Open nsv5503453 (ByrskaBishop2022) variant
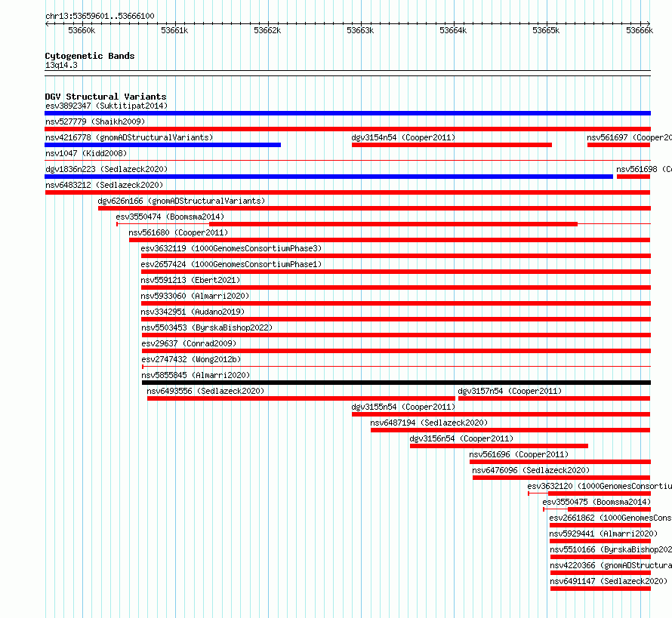Screen dimensions: 672x618 [207, 327]
